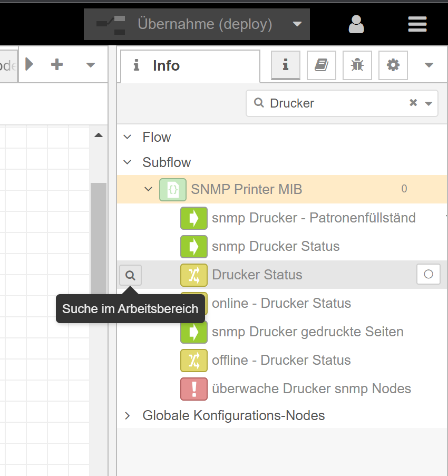The width and height of the screenshot is (448, 476).
Task: Open the flow list dropdown
Action: coord(91,65)
